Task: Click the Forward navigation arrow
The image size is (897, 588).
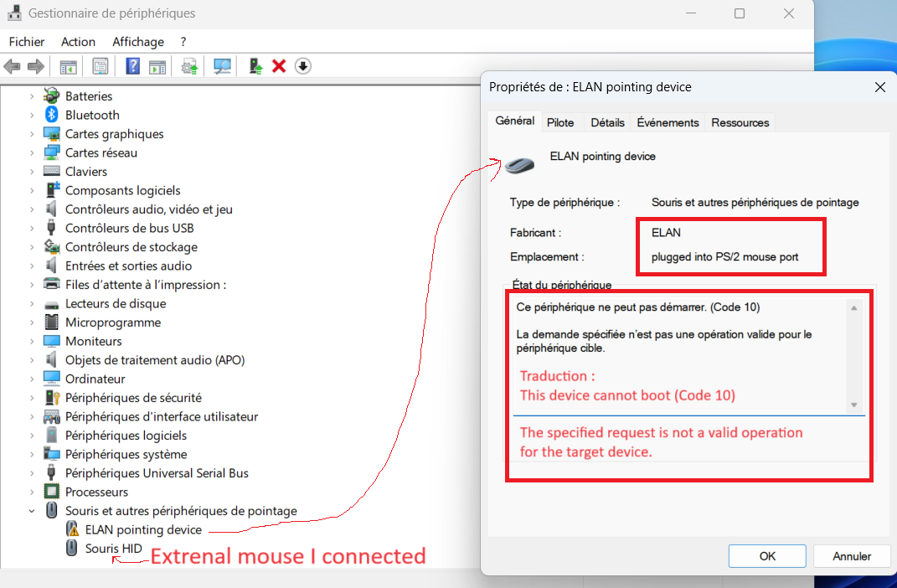Action: (35, 66)
